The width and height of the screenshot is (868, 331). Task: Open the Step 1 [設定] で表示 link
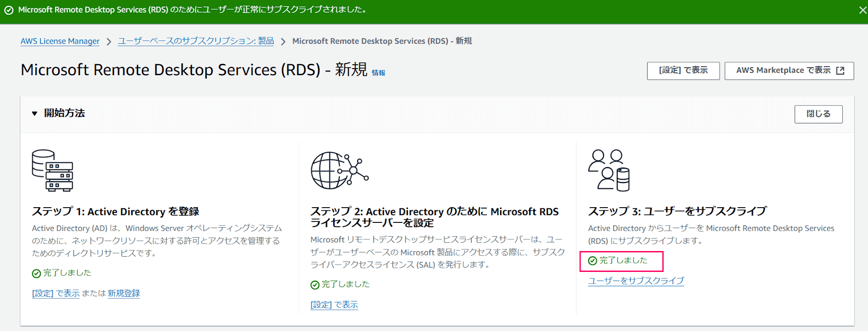(56, 293)
